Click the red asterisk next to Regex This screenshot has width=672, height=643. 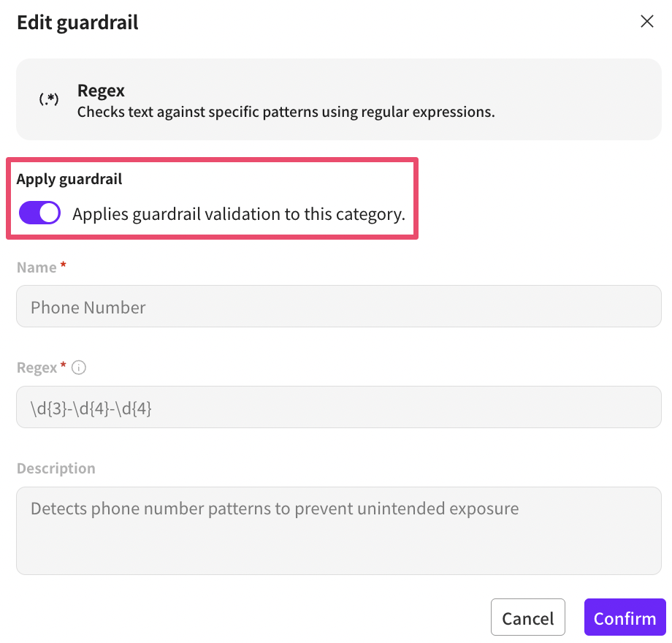pos(64,366)
